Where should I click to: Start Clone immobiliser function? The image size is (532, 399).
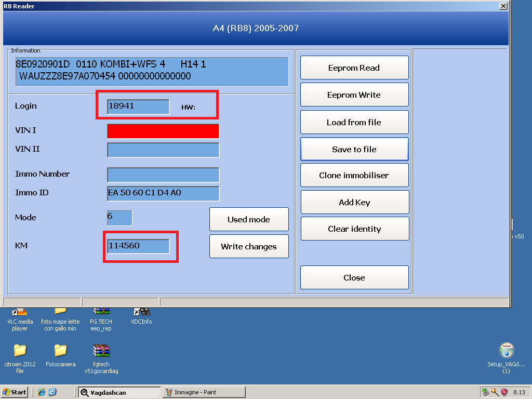pyautogui.click(x=354, y=176)
